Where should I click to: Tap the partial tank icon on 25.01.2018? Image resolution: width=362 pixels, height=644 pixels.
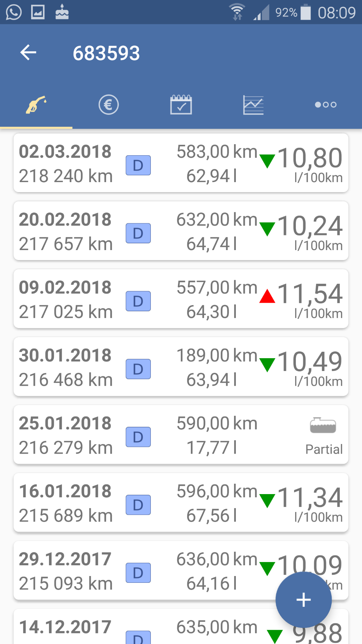(323, 426)
